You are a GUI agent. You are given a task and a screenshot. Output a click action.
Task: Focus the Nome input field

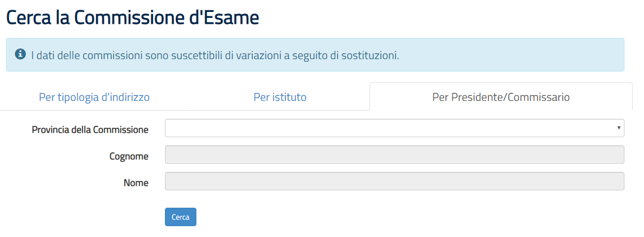click(x=394, y=181)
